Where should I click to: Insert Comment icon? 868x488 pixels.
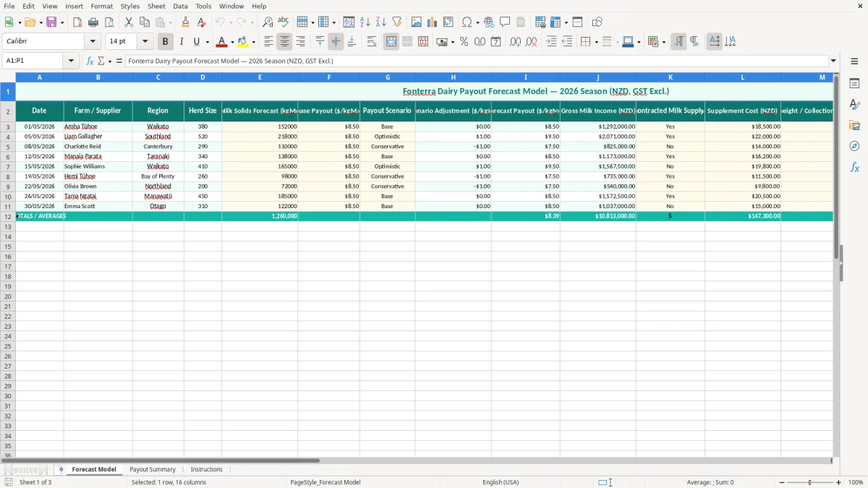click(505, 22)
